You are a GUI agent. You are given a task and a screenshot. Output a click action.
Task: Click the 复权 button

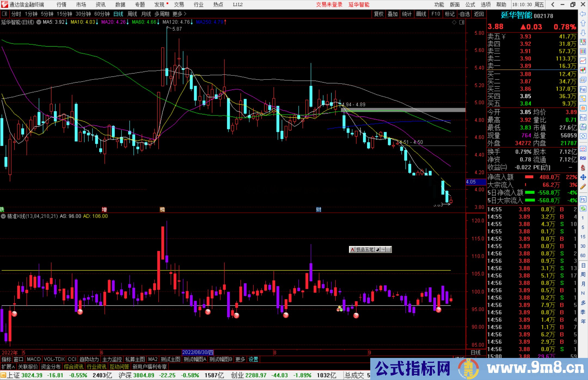click(379, 14)
